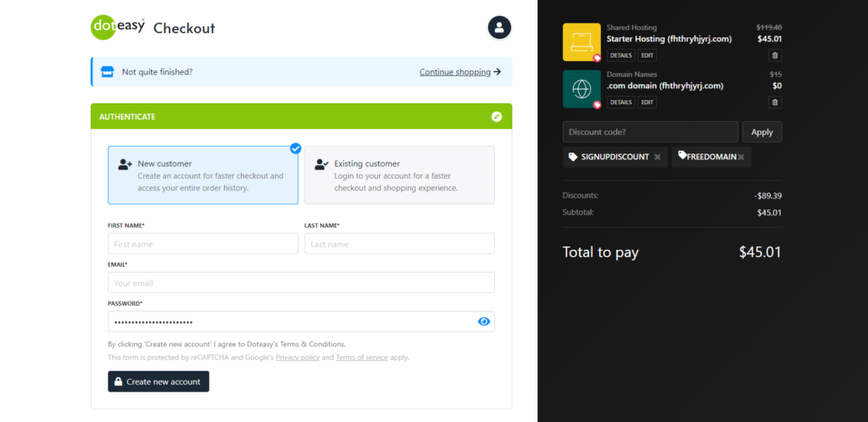Click the Continue shopping link
The height and width of the screenshot is (422, 868).
tap(455, 72)
